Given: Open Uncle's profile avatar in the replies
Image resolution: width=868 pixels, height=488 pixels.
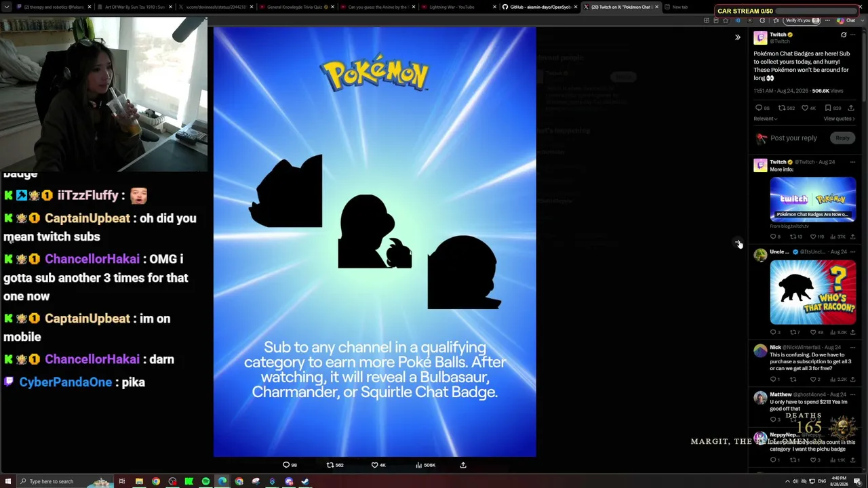Looking at the screenshot, I should tap(760, 256).
